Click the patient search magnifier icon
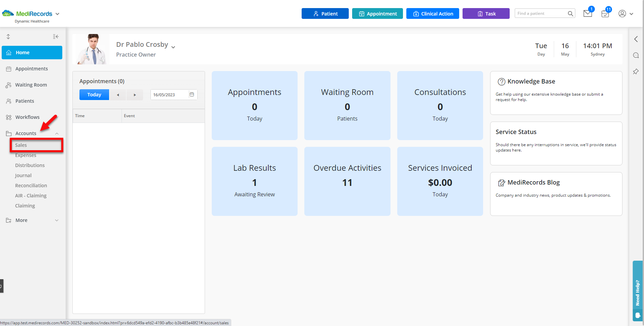Screen dimensions: 644x326 point(570,13)
